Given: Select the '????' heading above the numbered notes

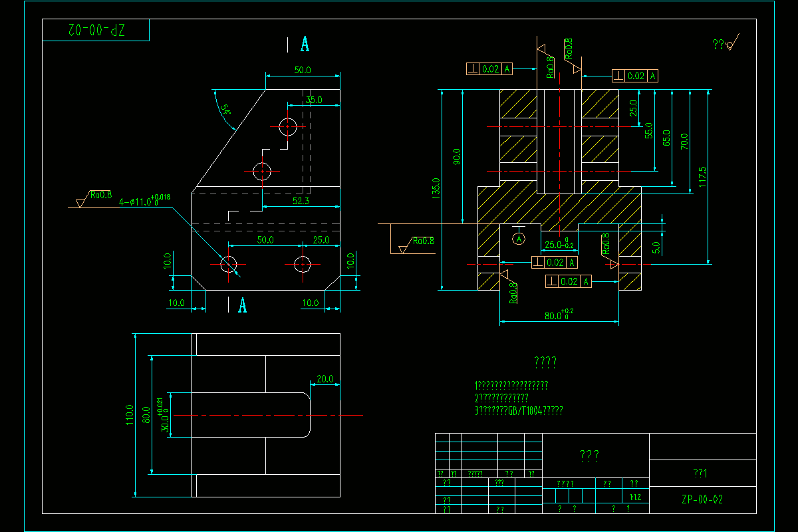Looking at the screenshot, I should pyautogui.click(x=545, y=362).
